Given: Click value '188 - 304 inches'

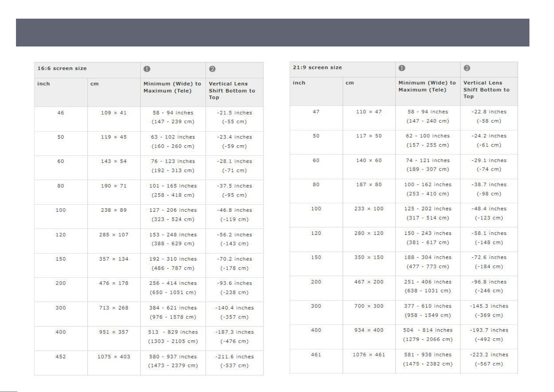Looking at the screenshot, I should pyautogui.click(x=428, y=258).
